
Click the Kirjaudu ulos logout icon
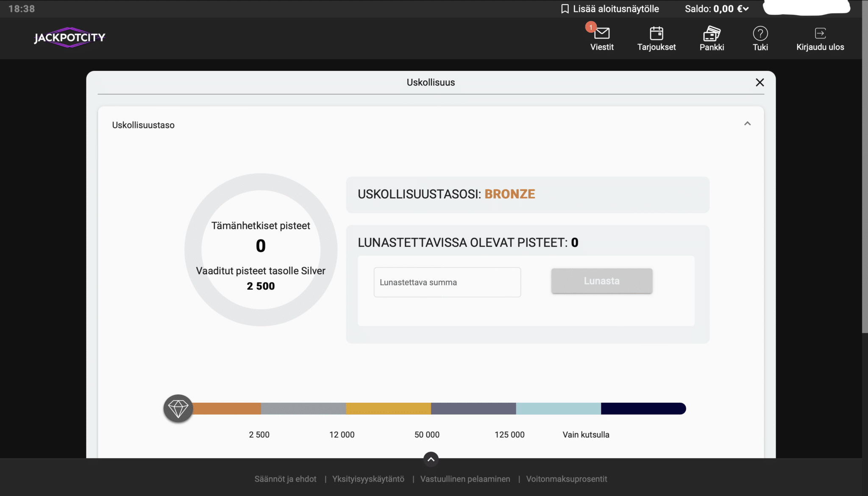(820, 33)
